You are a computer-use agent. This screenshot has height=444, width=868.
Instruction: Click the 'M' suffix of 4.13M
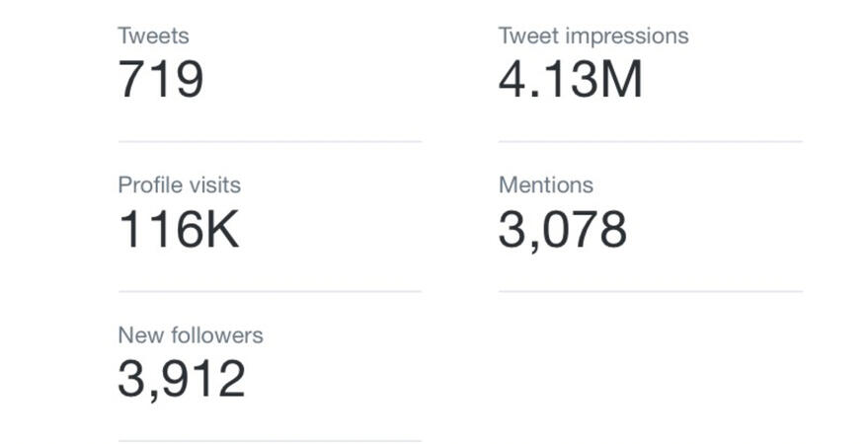622,80
